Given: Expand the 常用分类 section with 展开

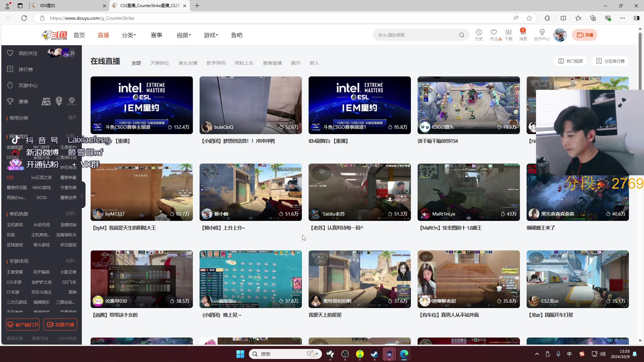Looking at the screenshot, I should pyautogui.click(x=72, y=118).
